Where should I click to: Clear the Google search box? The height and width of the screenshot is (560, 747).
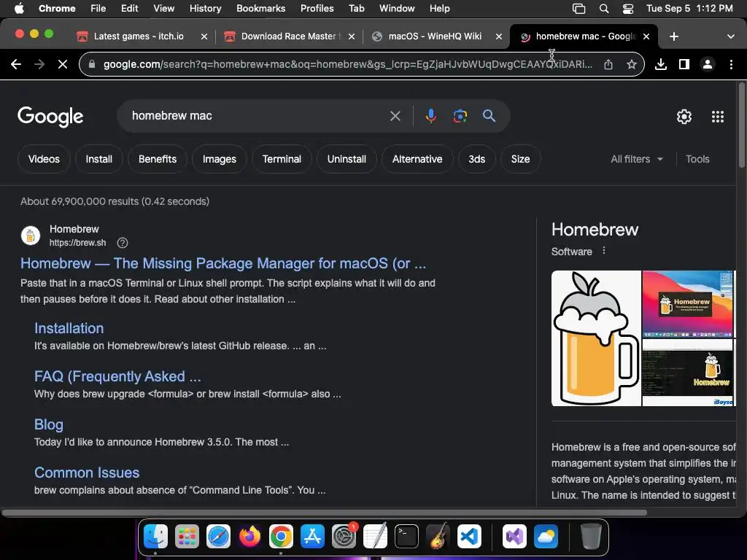tap(395, 116)
